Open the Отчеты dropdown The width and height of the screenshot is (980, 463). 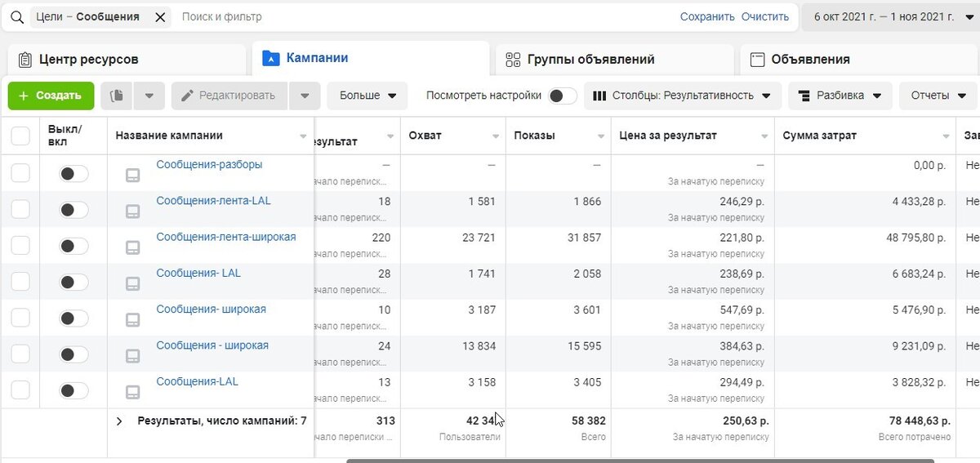(939, 96)
